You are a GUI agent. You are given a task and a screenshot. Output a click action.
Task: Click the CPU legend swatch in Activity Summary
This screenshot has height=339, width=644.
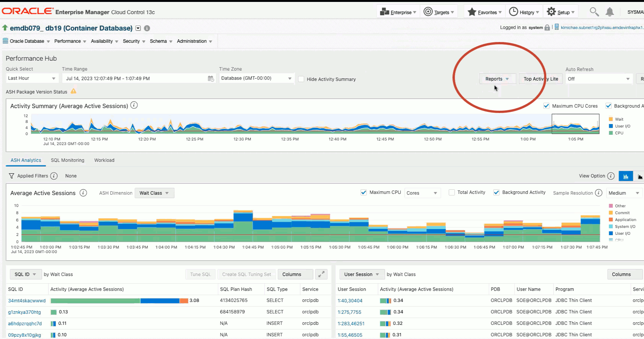pyautogui.click(x=611, y=133)
